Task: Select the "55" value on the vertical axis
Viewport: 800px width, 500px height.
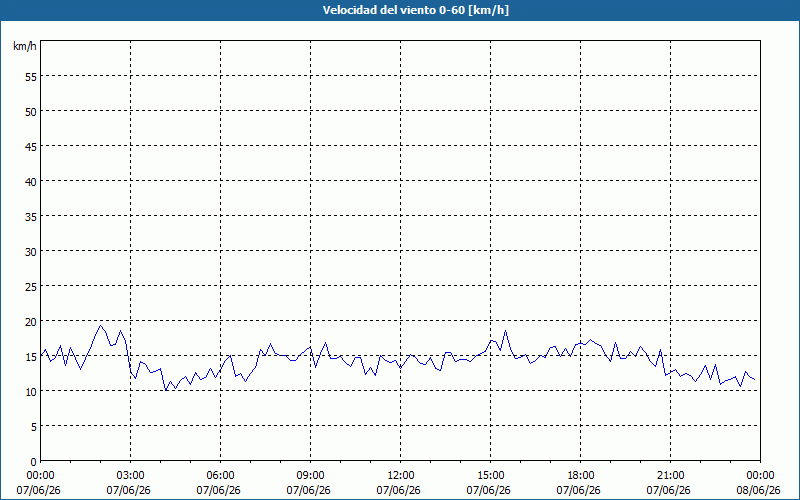Action: coord(31,77)
